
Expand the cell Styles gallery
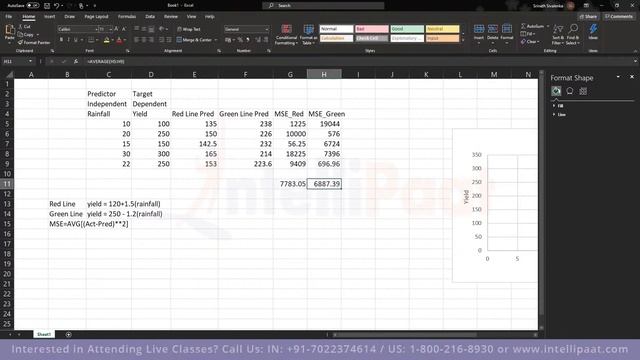click(462, 40)
